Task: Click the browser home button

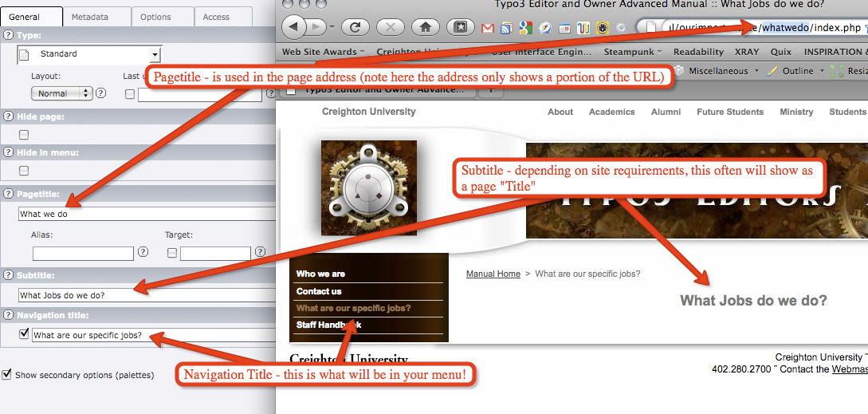Action: 426,27
